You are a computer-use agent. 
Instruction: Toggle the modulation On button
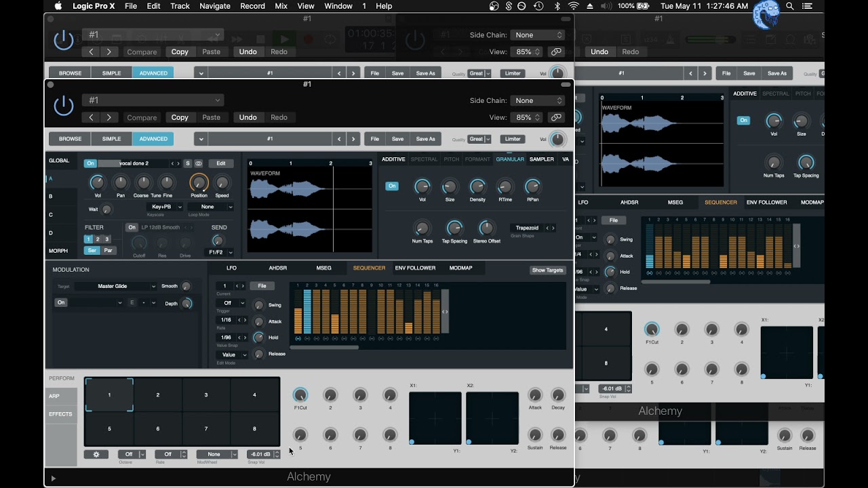point(61,302)
